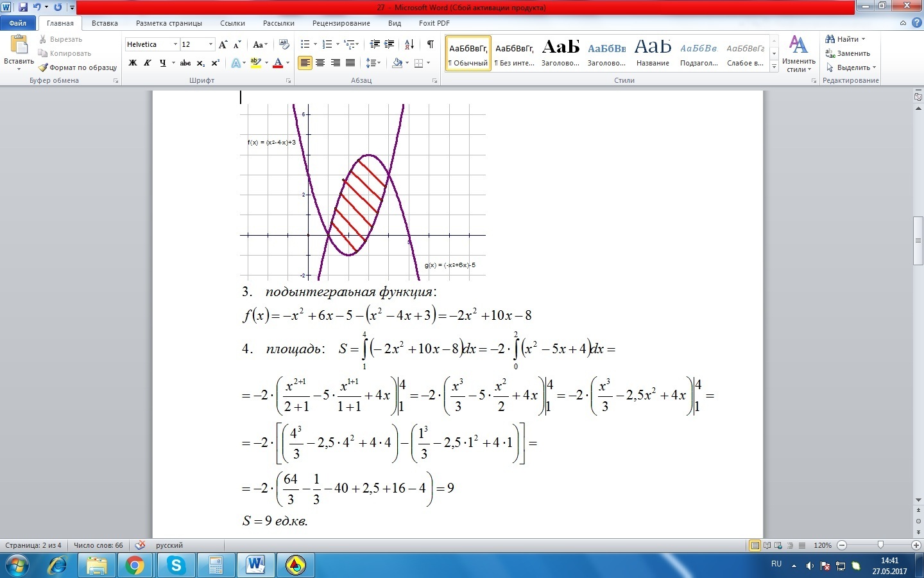This screenshot has height=578, width=924.
Task: Switch to the Ссылки tab
Action: pos(232,23)
